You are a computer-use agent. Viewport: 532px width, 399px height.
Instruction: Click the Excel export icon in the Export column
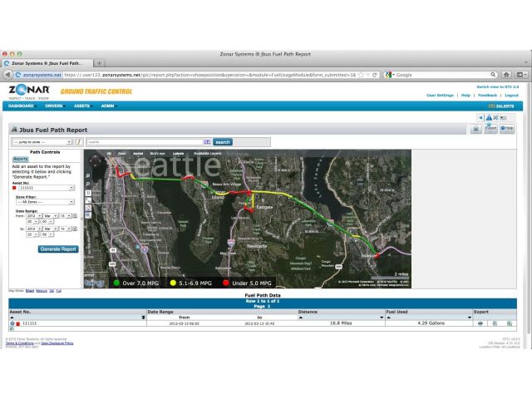510,323
